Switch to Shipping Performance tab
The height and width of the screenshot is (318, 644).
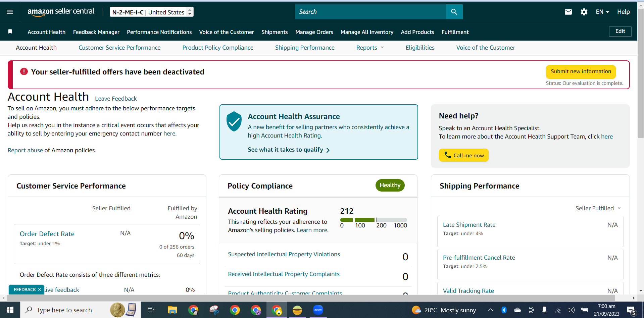click(305, 48)
